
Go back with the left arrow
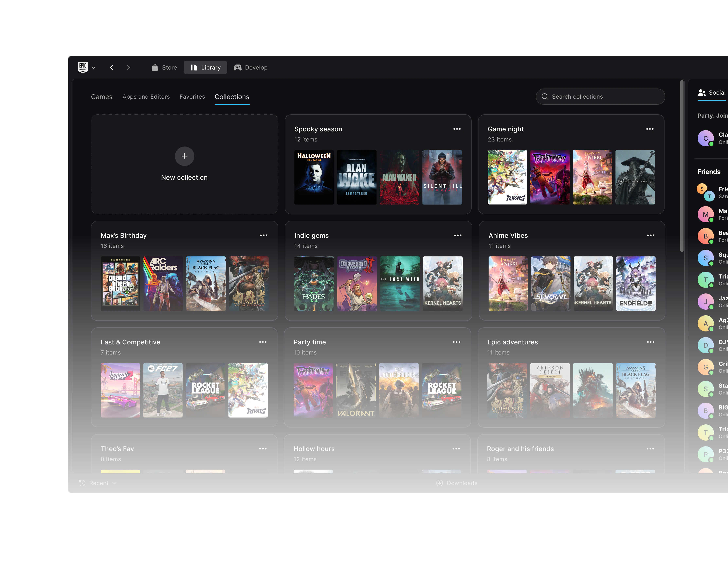(x=112, y=68)
